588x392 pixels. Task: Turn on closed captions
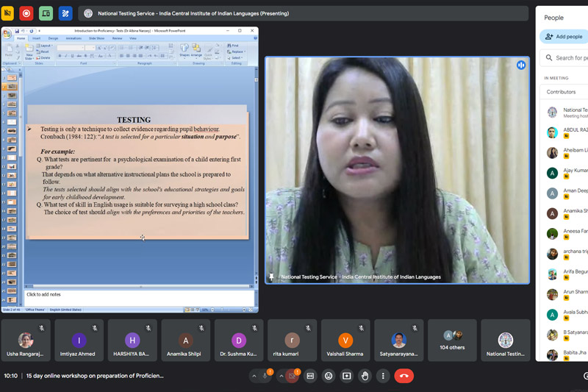point(310,376)
